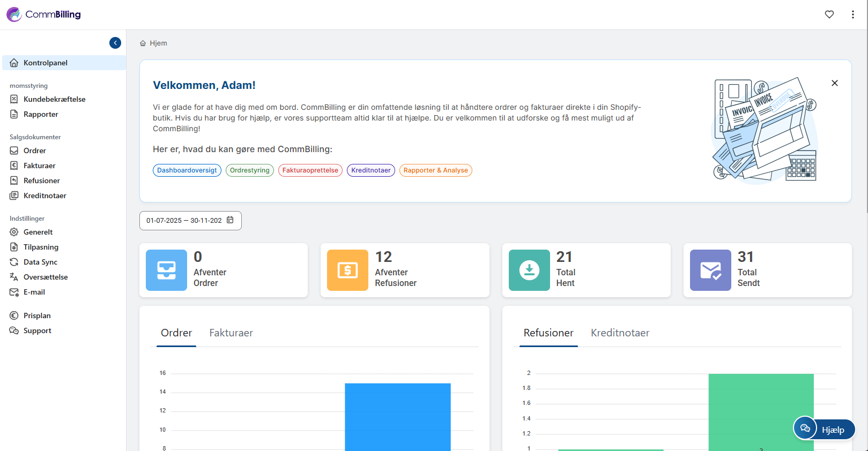Open Kundebekræftelse from sidebar
868x451 pixels.
pos(54,99)
